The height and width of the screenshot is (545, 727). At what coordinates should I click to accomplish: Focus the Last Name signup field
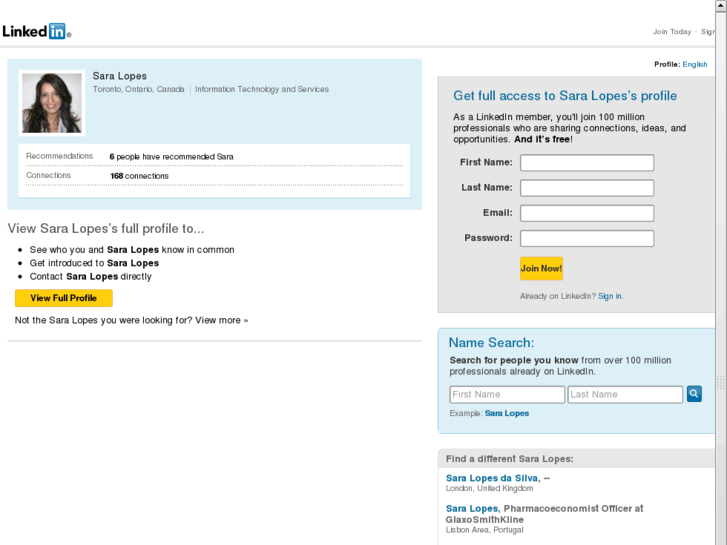pyautogui.click(x=587, y=188)
